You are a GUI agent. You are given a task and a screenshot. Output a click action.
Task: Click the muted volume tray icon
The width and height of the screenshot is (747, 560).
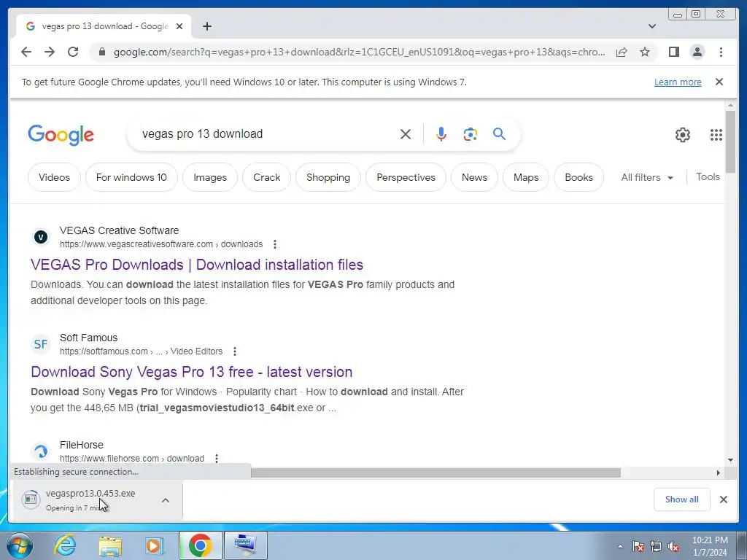tap(673, 547)
